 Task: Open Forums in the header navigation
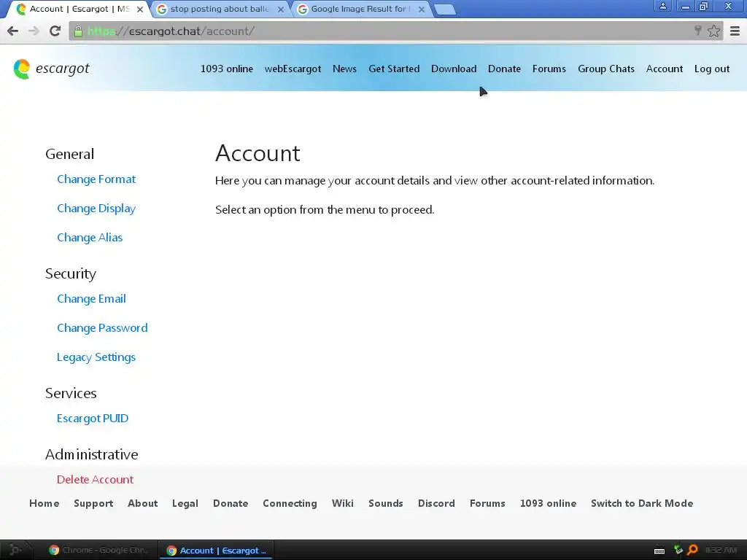click(549, 69)
